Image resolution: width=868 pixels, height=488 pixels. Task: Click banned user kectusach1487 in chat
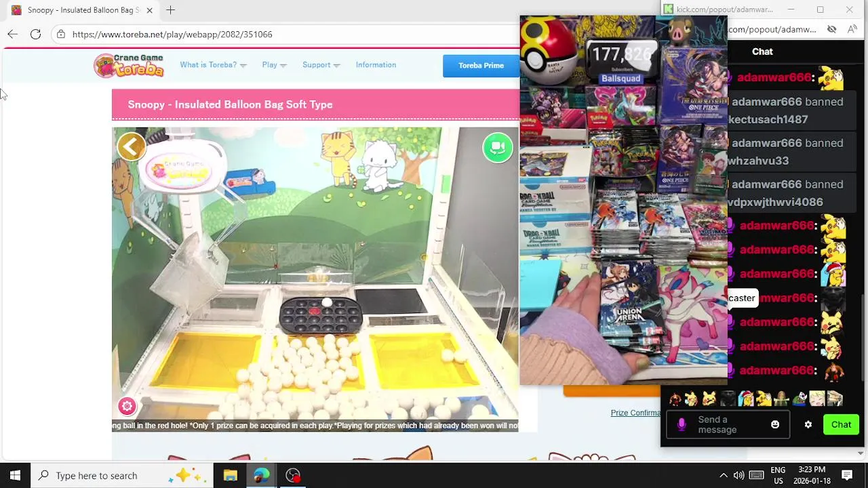click(768, 119)
